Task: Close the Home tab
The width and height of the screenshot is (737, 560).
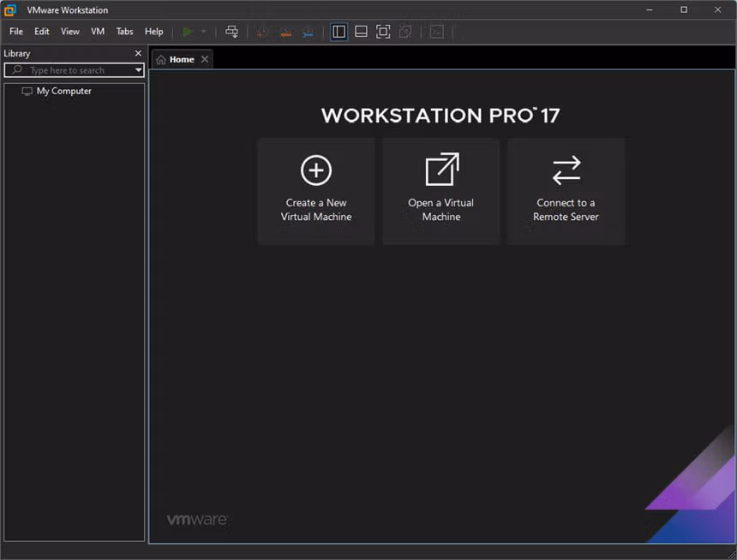Action: tap(205, 59)
